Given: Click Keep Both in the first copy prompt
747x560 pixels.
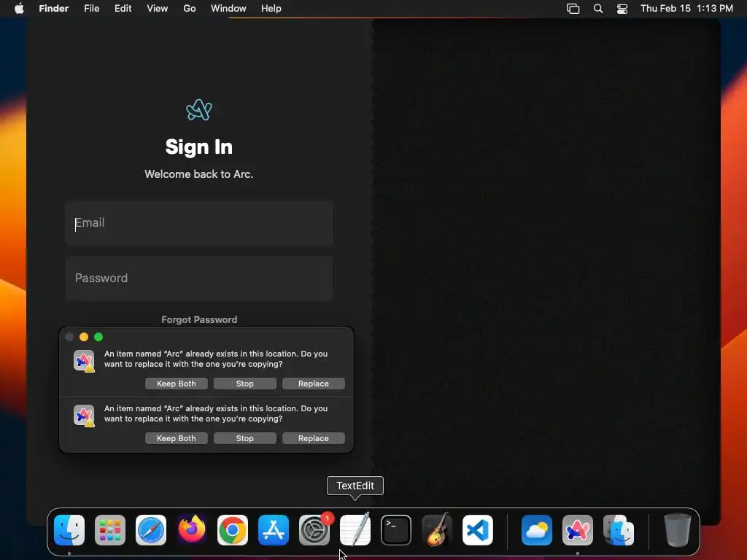Looking at the screenshot, I should (x=177, y=384).
